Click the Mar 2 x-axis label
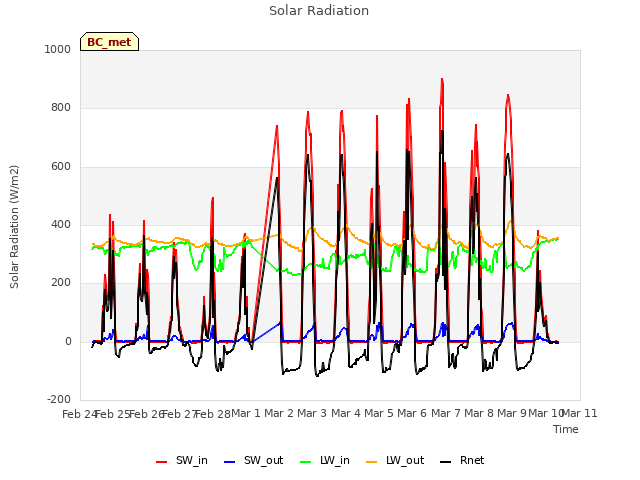Image resolution: width=640 pixels, height=480 pixels. tap(279, 413)
